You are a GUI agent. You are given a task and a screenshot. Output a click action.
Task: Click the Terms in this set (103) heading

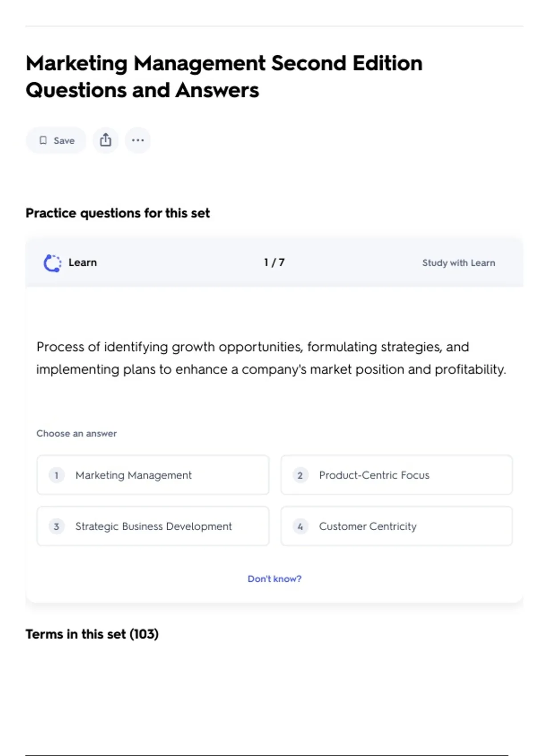pos(92,634)
